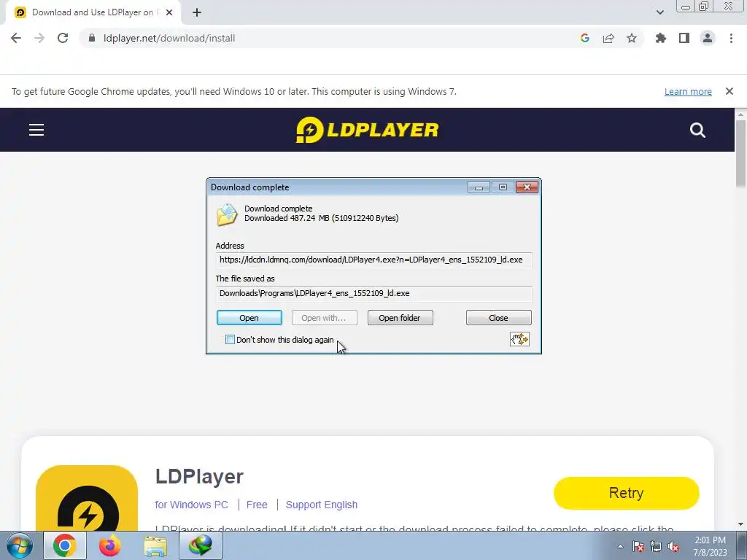The width and height of the screenshot is (747, 560).
Task: Check 'Don't show this dialog again'
Action: (230, 340)
